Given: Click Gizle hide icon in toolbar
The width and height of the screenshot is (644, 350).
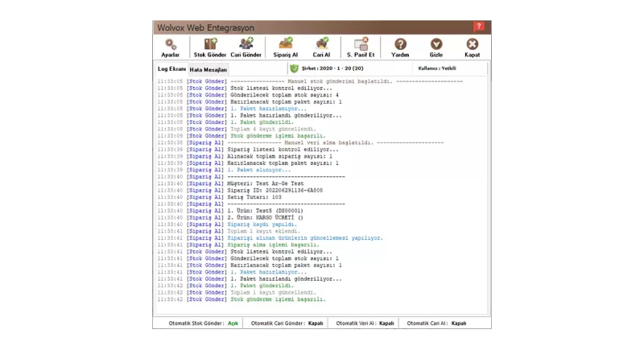Looking at the screenshot, I should click(436, 44).
